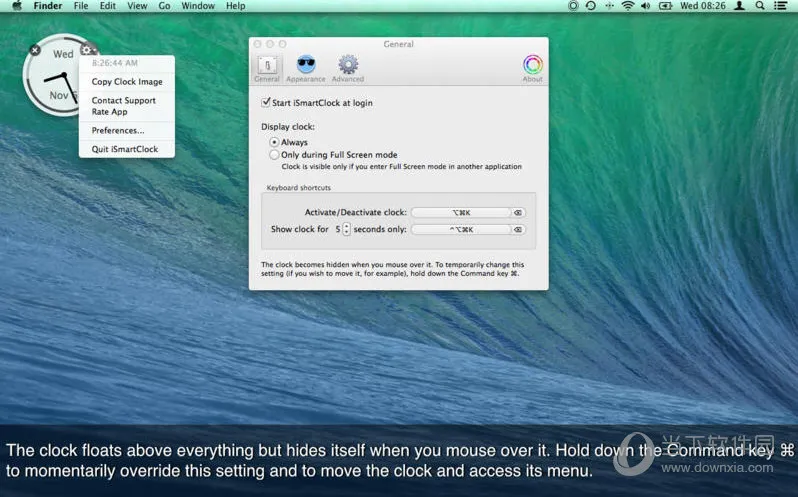Clear the Show clock for seconds shortcut
The image size is (798, 497).
(x=518, y=229)
